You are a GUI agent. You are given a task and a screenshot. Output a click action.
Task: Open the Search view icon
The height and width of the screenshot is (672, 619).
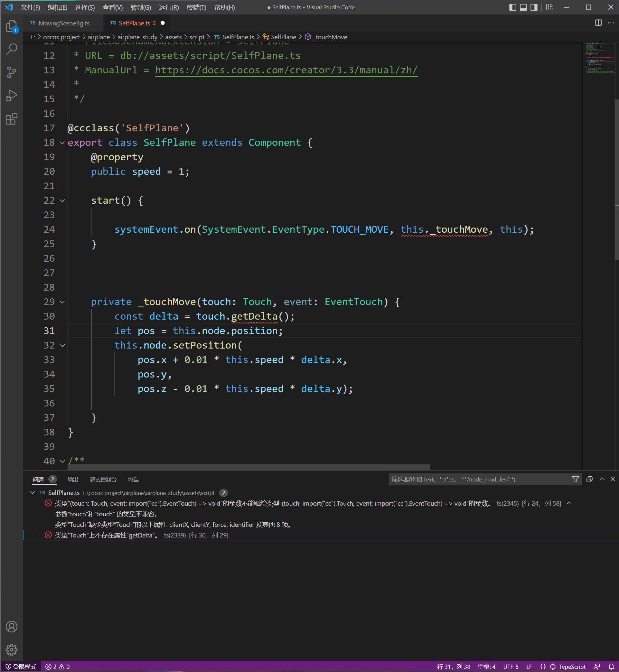point(11,49)
